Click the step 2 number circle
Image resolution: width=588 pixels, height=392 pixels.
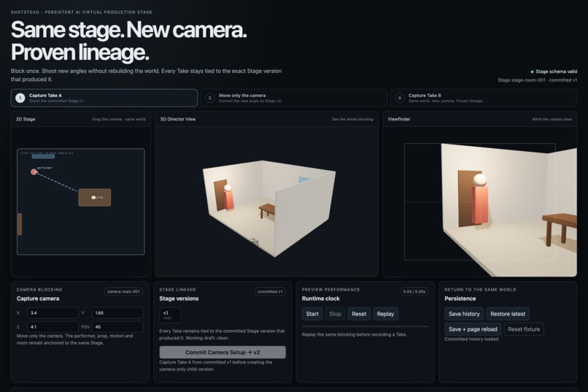point(210,98)
